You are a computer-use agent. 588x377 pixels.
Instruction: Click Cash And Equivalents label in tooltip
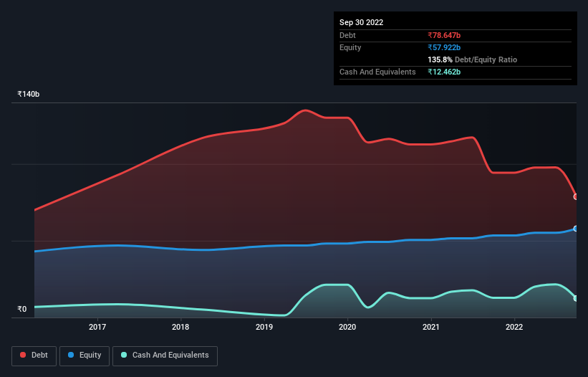pos(377,72)
